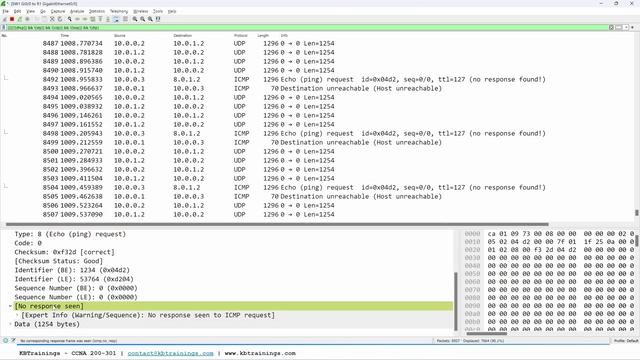Go back to the previous packet
This screenshot has width=640, height=360.
coord(78,19)
